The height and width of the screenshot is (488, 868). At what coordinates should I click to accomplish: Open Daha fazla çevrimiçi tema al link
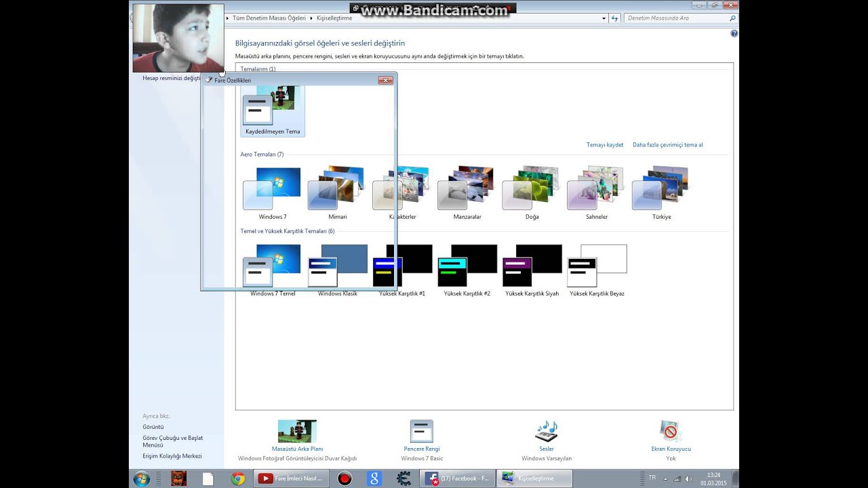668,145
